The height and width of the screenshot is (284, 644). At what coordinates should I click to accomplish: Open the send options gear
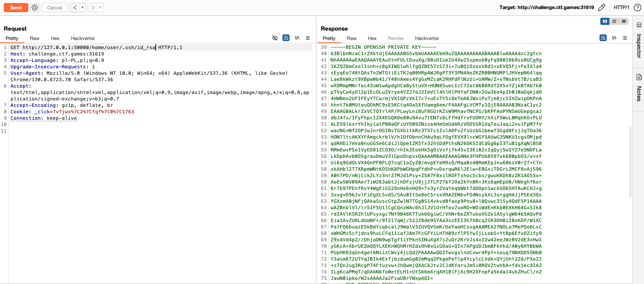(x=35, y=8)
